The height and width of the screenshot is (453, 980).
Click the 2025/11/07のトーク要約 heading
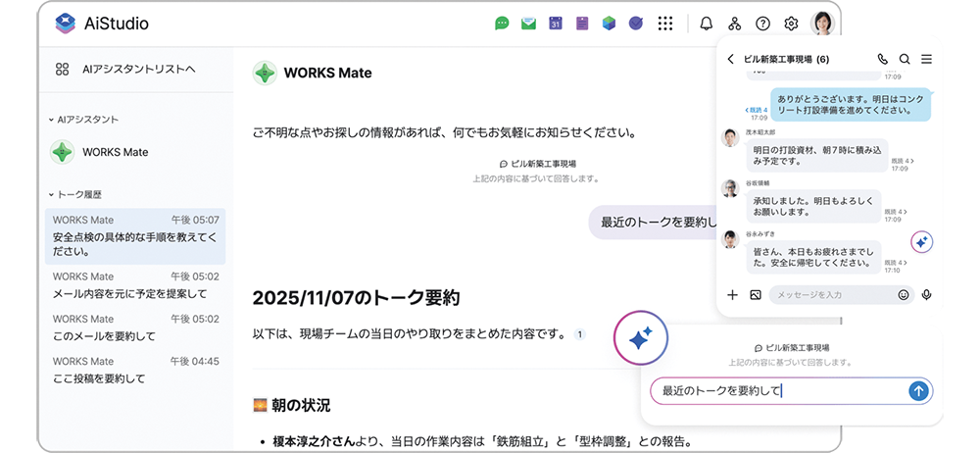(357, 298)
